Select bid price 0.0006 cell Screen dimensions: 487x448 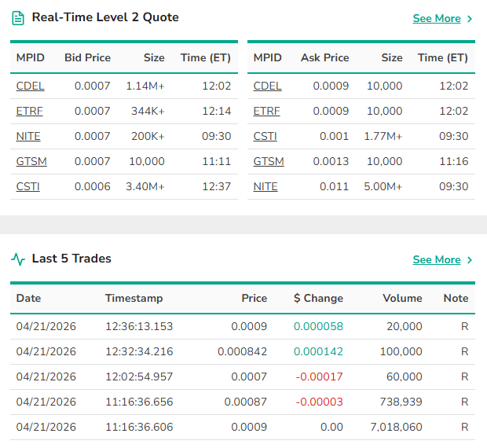coord(93,186)
